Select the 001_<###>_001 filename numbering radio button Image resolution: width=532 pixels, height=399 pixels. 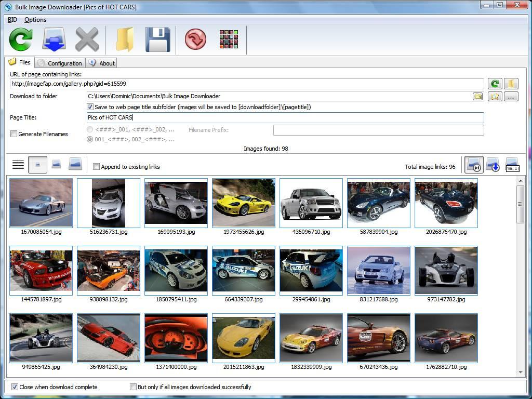pyautogui.click(x=90, y=139)
